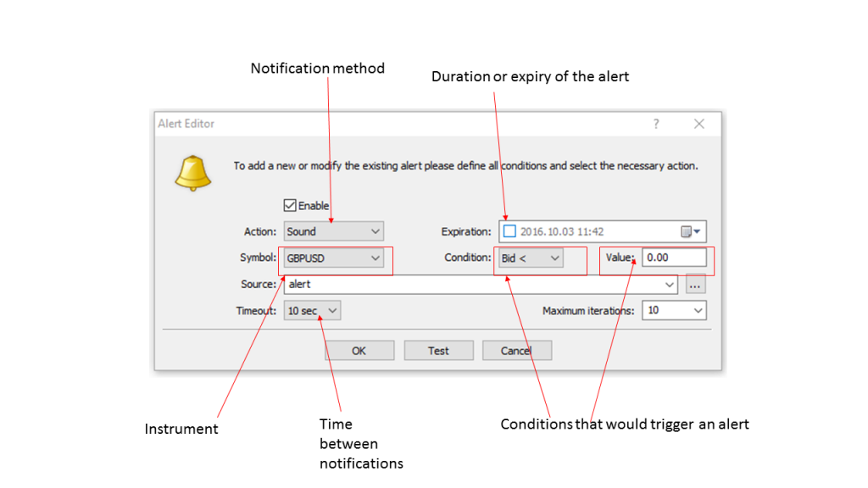868x488 pixels.
Task: Expand the Symbol dropdown showing GBPUSD
Action: coord(334,258)
